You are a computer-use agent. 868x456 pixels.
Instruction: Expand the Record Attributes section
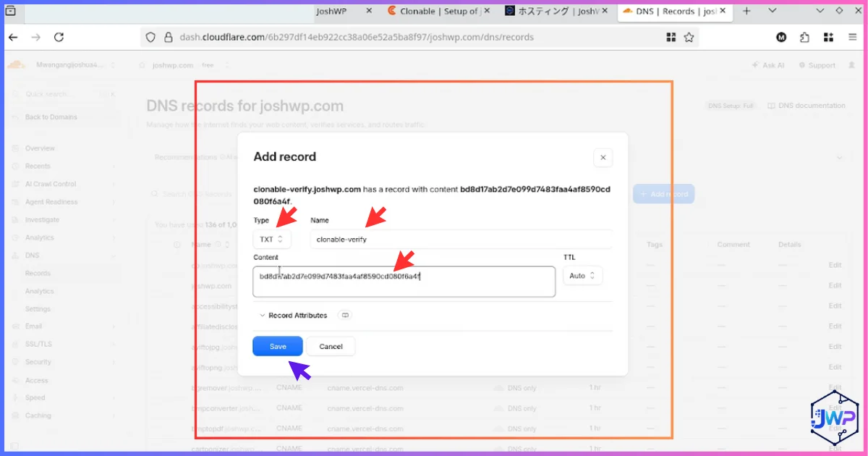[293, 316]
